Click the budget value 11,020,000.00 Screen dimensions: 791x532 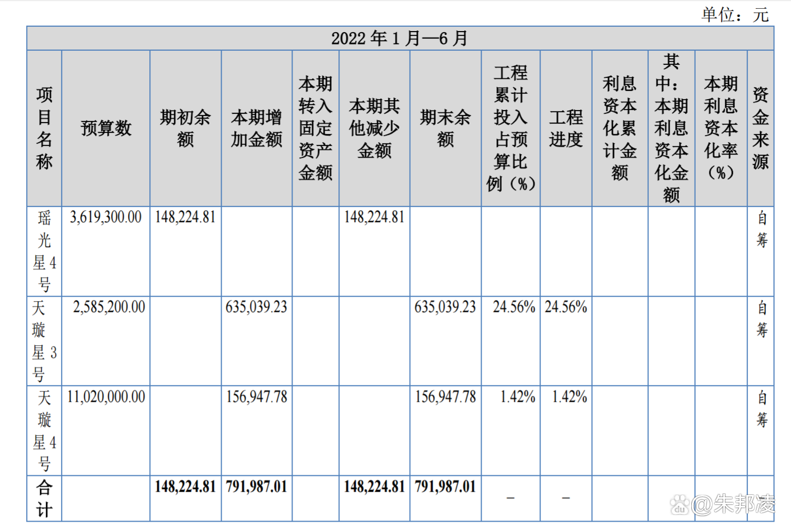pyautogui.click(x=105, y=398)
